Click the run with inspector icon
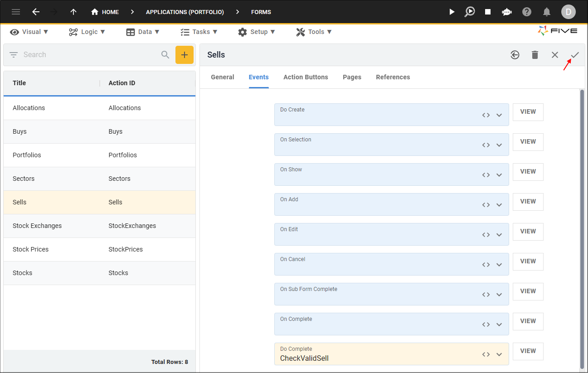 pos(470,12)
